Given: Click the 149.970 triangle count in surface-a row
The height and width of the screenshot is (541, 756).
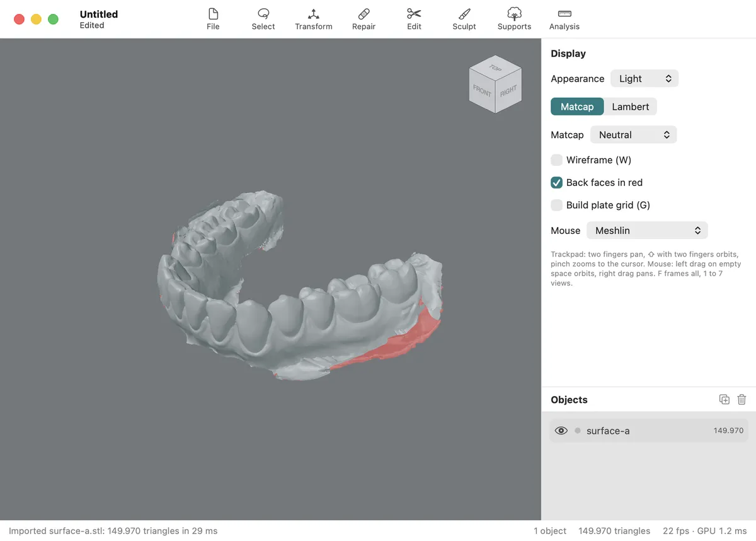Looking at the screenshot, I should [x=728, y=431].
